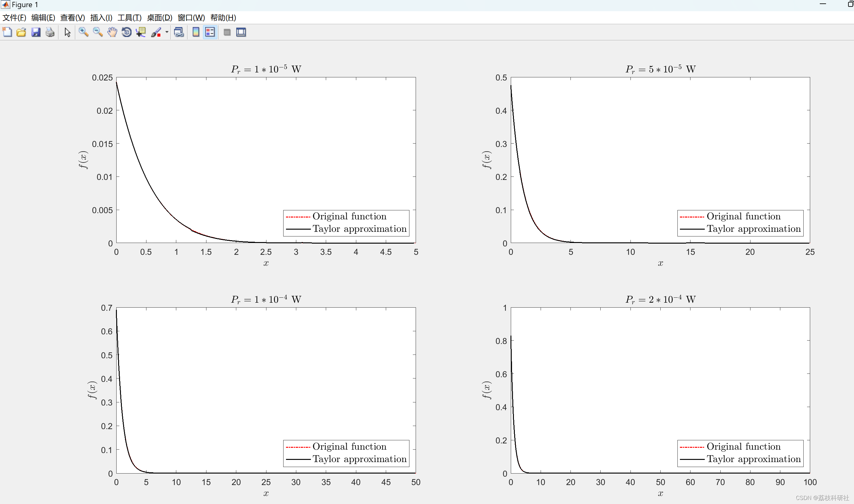Save the figure with the floppy disk icon
The height and width of the screenshot is (504, 854).
point(36,32)
